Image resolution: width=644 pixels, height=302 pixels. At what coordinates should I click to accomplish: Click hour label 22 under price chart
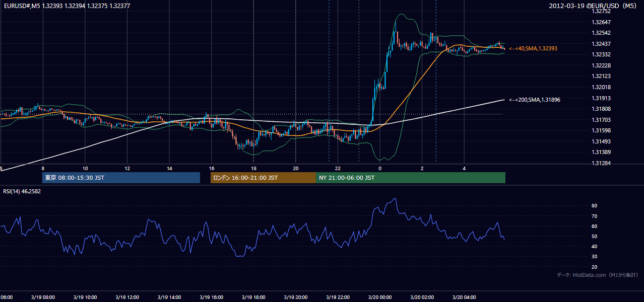click(338, 169)
